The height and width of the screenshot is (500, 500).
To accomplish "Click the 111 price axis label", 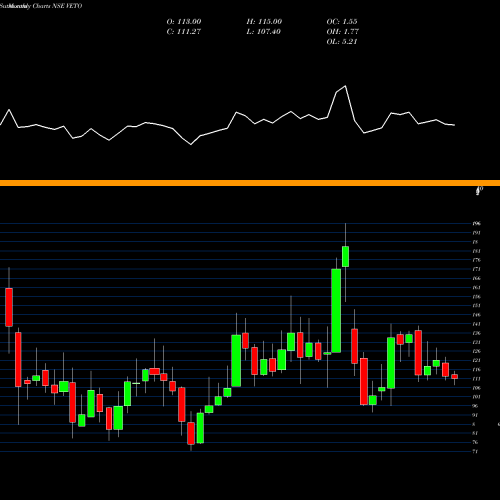I will pyautogui.click(x=476, y=379).
